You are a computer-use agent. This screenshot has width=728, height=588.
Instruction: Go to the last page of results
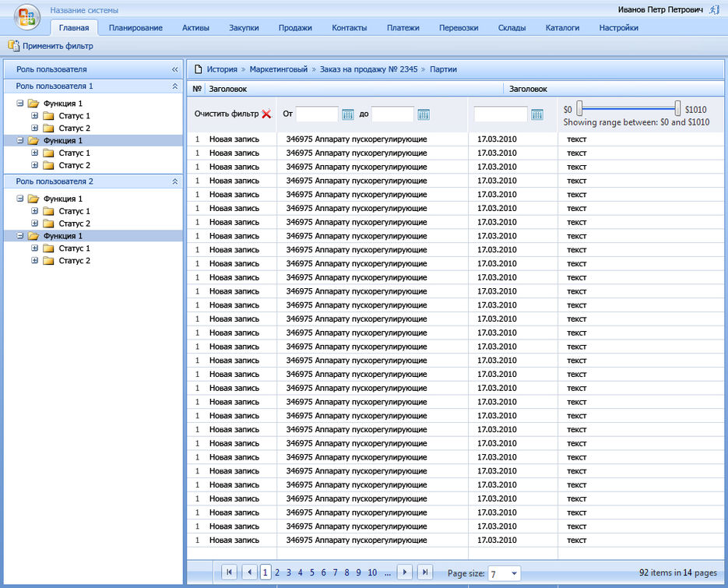tap(425, 572)
